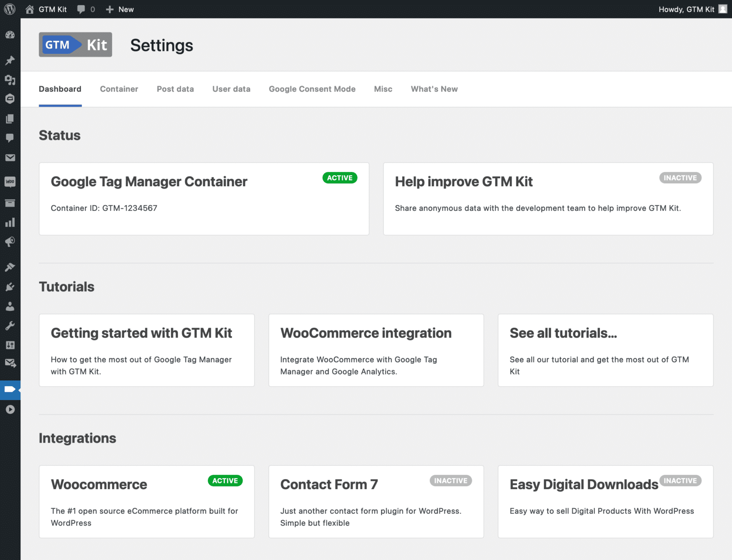Click the Settings sliders icon

[10, 345]
